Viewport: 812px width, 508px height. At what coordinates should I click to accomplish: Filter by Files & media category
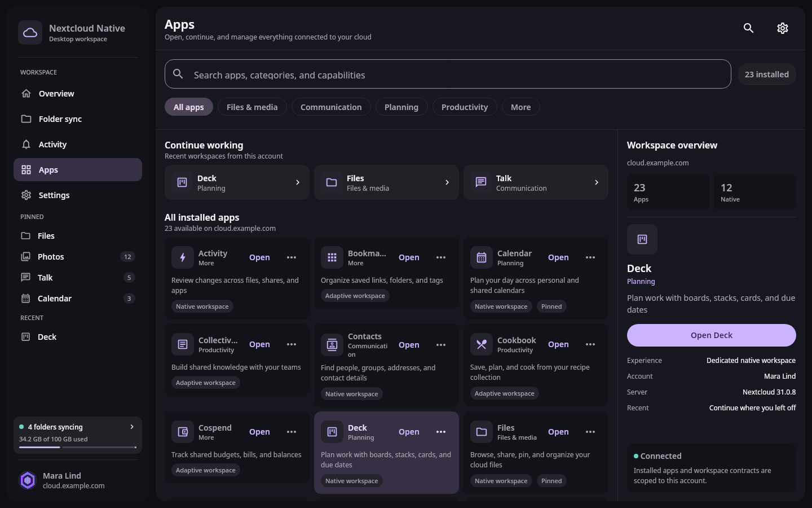coord(252,107)
